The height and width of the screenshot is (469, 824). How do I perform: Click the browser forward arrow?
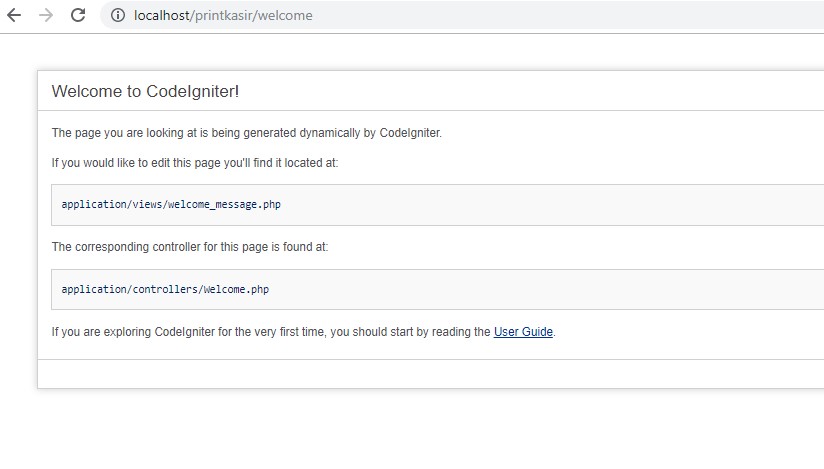46,15
